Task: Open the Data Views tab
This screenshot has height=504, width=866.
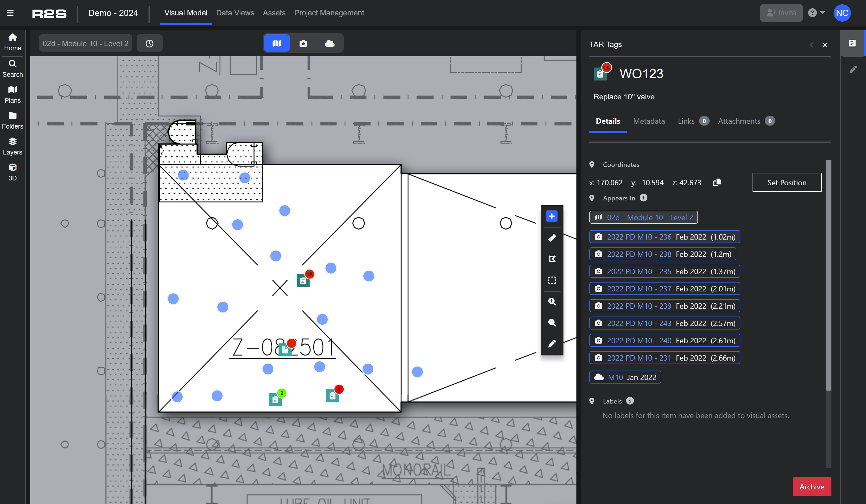Action: [x=235, y=13]
